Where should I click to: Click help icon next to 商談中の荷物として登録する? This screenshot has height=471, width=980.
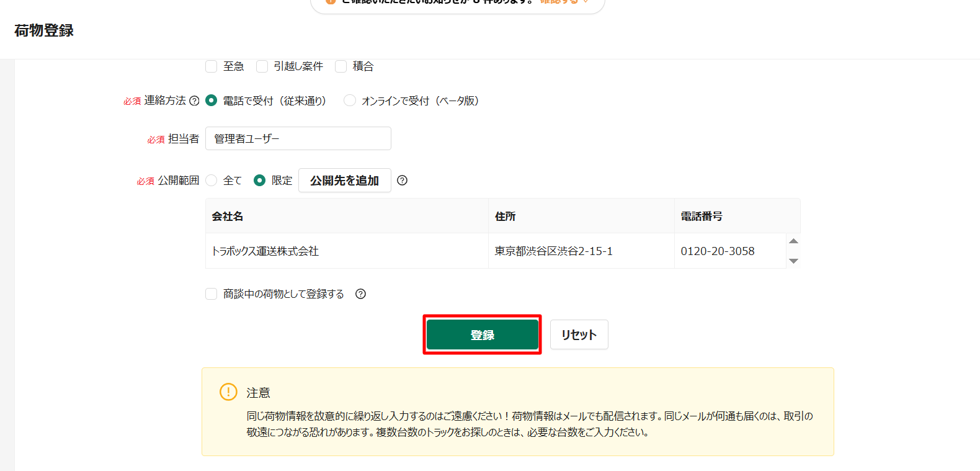tap(360, 294)
